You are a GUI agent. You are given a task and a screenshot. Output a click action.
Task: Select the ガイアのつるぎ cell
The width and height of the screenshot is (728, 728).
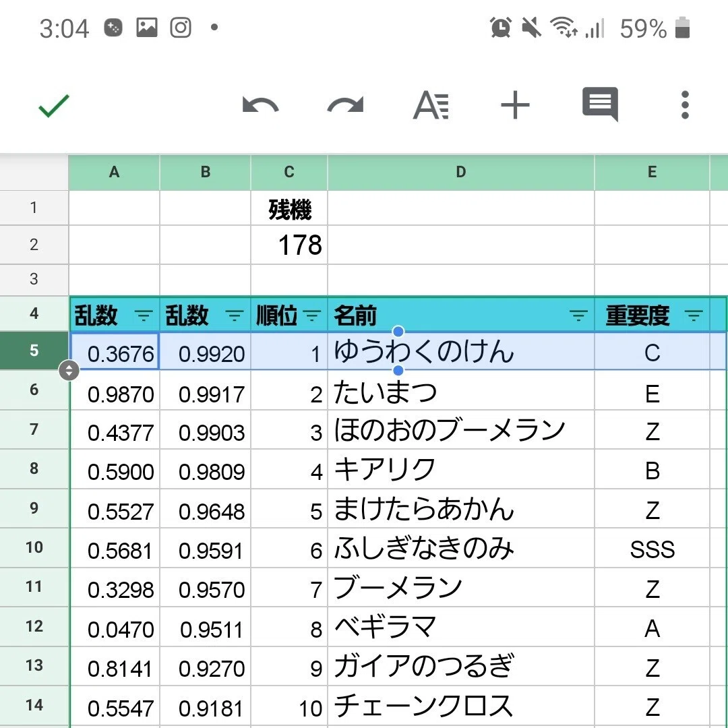coord(460,666)
